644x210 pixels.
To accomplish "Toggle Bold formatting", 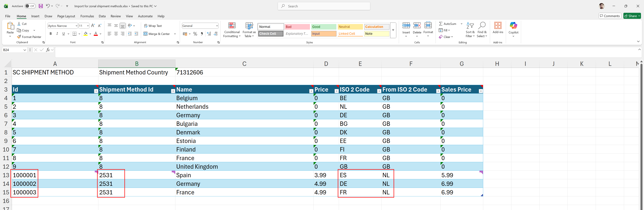I will 51,34.
